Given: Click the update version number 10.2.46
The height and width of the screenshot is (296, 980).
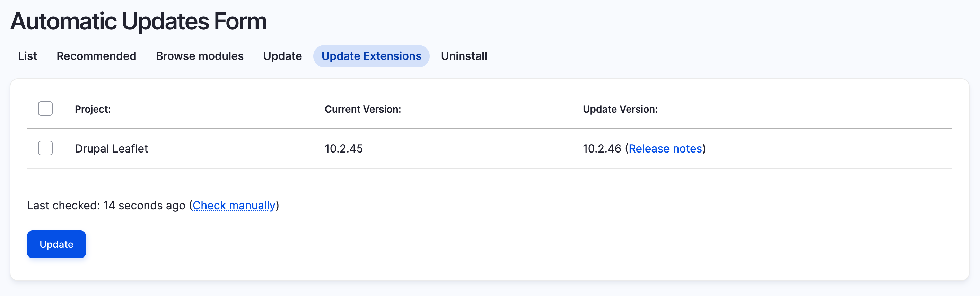Looking at the screenshot, I should click(x=602, y=148).
